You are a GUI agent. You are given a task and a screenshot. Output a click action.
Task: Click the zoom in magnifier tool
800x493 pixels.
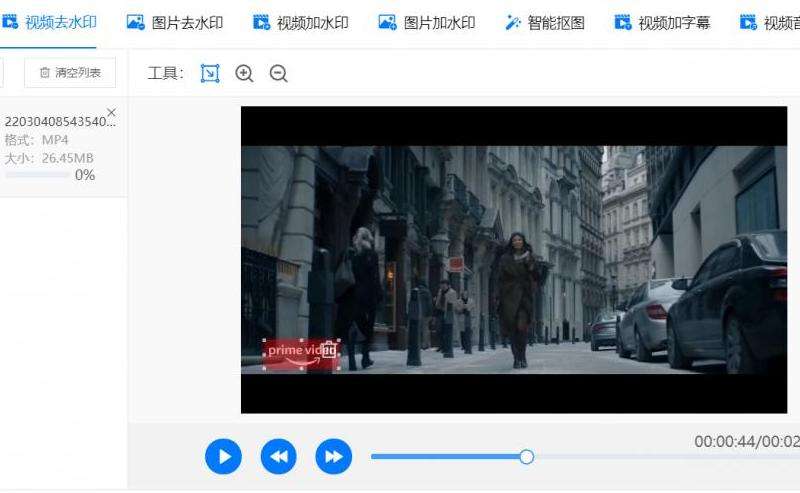point(244,73)
